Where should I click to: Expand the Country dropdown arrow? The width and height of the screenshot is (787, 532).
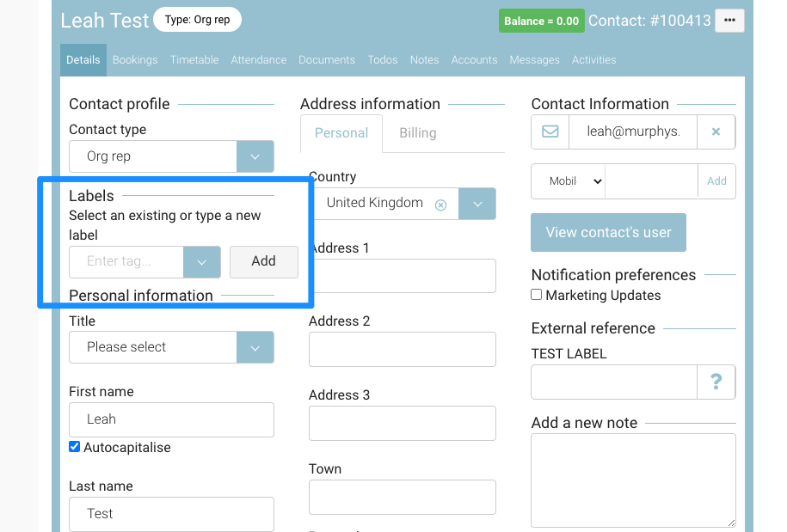point(477,204)
